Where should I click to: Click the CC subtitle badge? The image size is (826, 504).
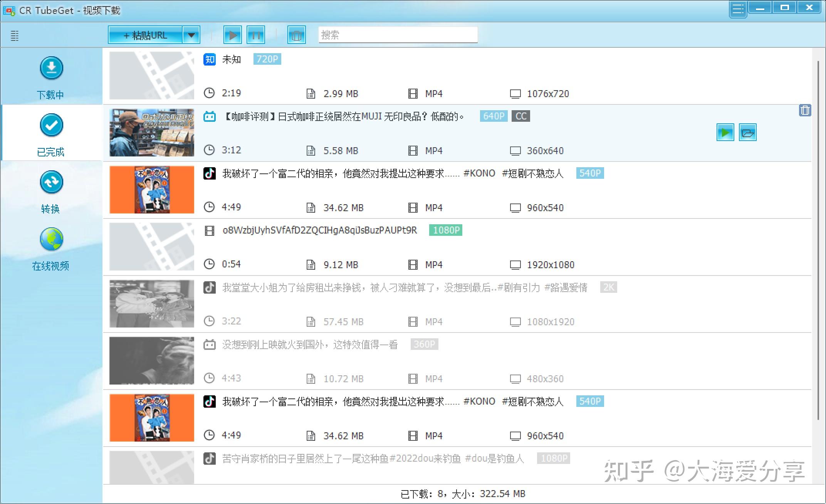521,116
